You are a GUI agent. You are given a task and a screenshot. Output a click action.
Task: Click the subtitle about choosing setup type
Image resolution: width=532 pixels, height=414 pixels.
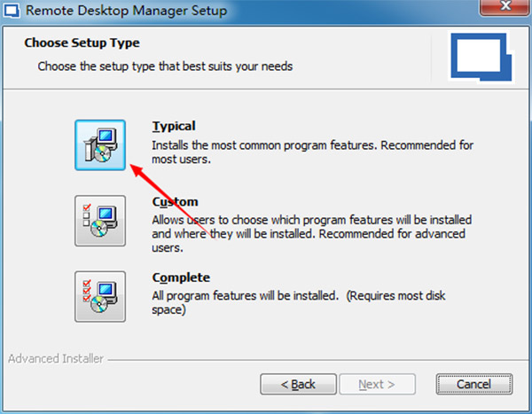click(164, 66)
